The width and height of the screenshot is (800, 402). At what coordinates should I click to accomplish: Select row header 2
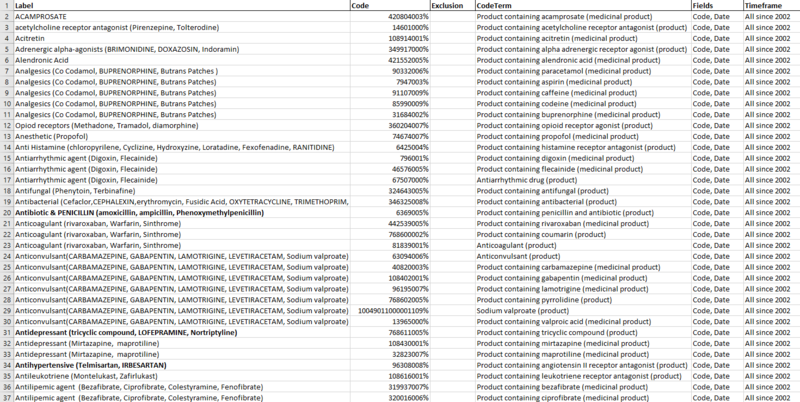7,16
